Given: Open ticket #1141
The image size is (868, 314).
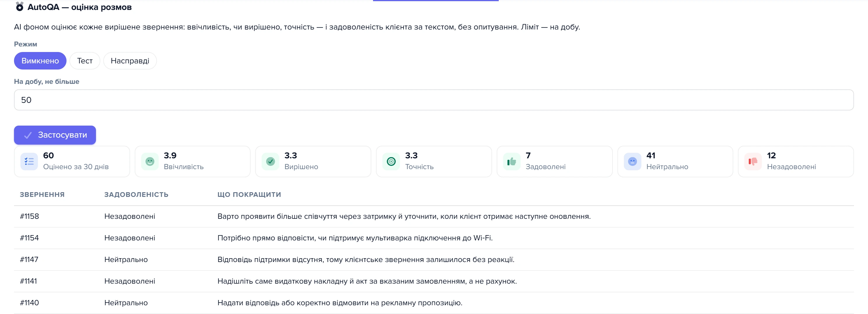Looking at the screenshot, I should 28,281.
